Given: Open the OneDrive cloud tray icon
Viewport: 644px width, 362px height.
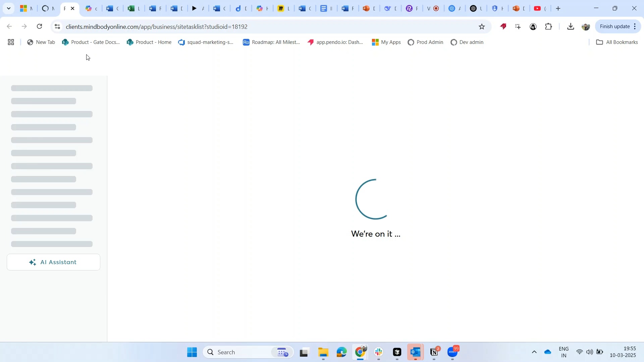Looking at the screenshot, I should (548, 352).
